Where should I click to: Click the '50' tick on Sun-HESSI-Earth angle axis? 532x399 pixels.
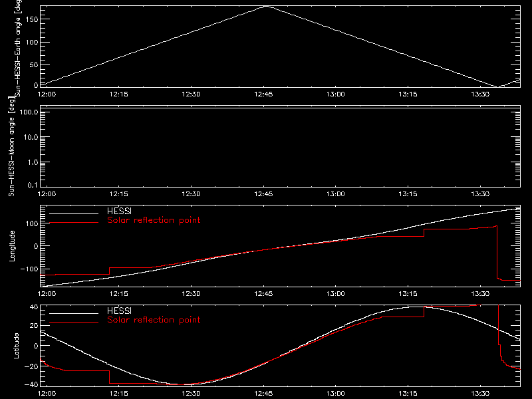(34, 65)
